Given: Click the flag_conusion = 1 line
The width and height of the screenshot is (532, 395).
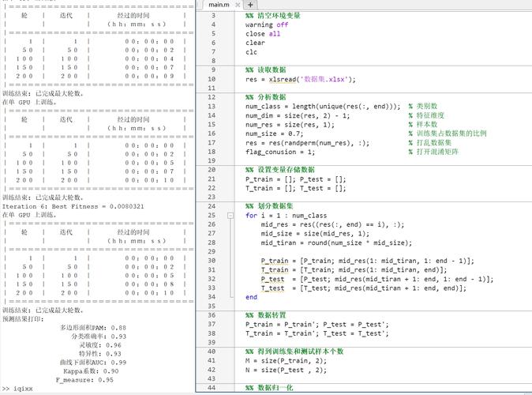Looking at the screenshot, I should click(280, 152).
